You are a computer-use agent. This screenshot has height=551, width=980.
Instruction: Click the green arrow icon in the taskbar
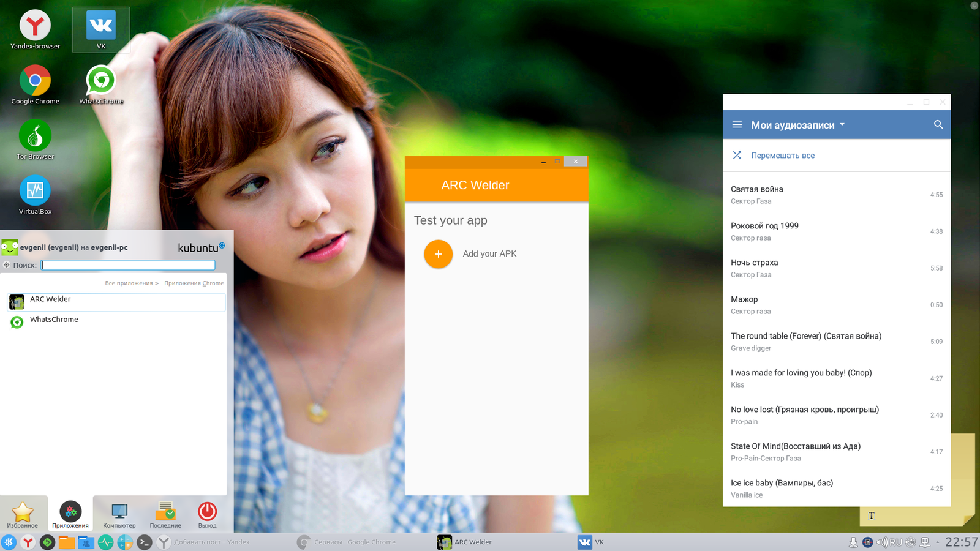point(47,542)
